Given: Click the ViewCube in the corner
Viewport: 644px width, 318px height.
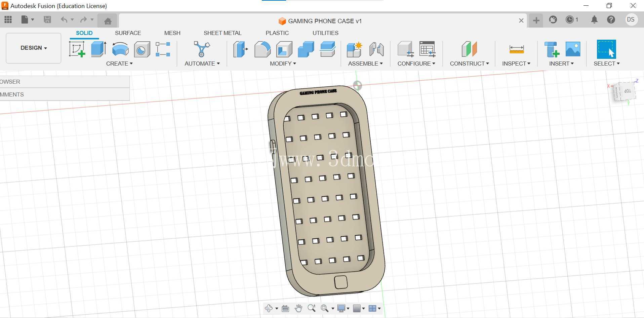Looking at the screenshot, I should point(625,92).
